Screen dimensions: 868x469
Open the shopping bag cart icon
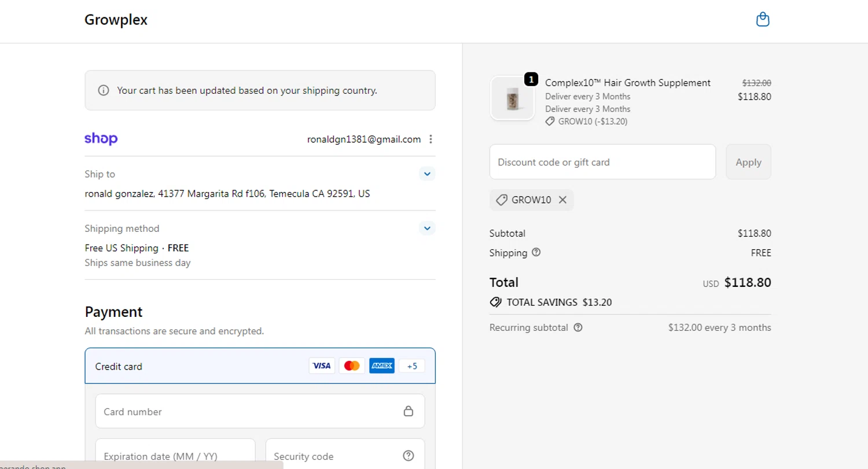click(x=763, y=20)
